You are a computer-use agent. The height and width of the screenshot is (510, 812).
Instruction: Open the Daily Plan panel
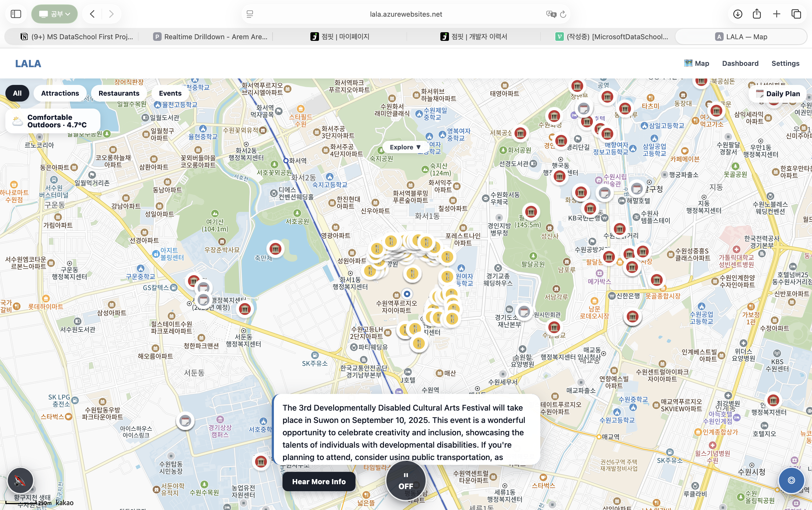tap(778, 94)
